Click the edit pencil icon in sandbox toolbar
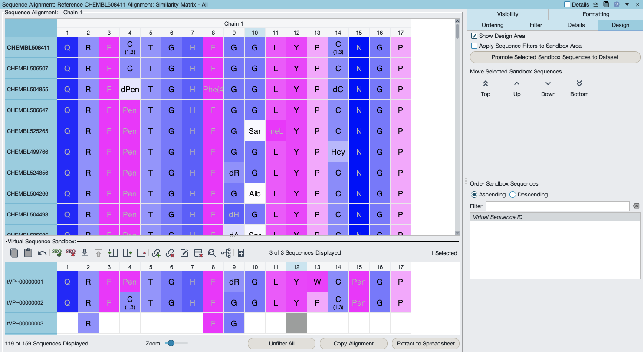Screen dimensions: 644x352 coord(184,253)
